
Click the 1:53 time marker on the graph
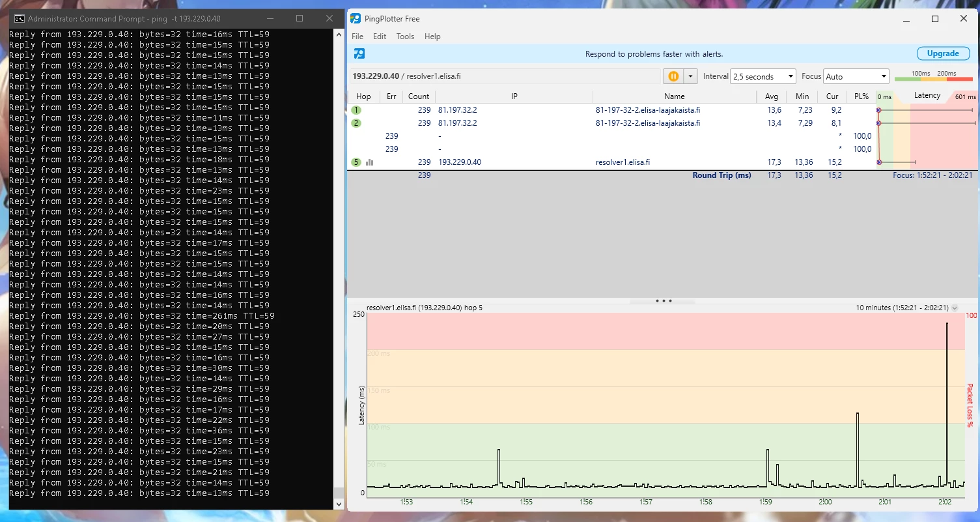406,502
